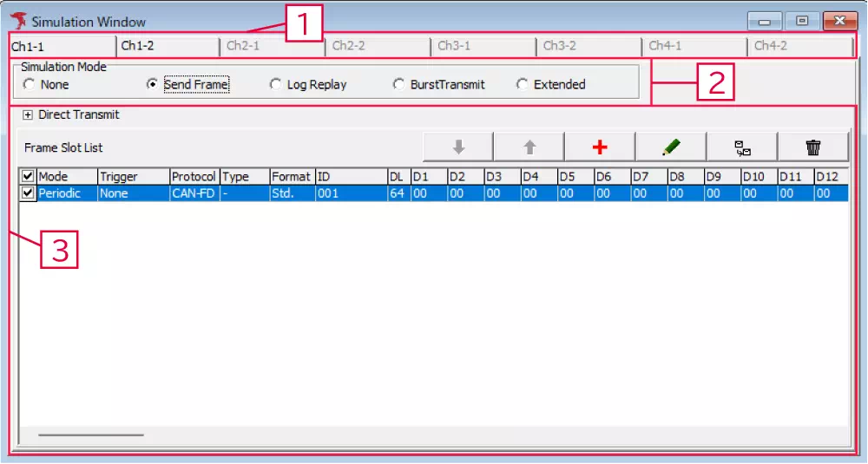The height and width of the screenshot is (464, 868).
Task: Open the Ch4-1 tab
Action: click(695, 46)
